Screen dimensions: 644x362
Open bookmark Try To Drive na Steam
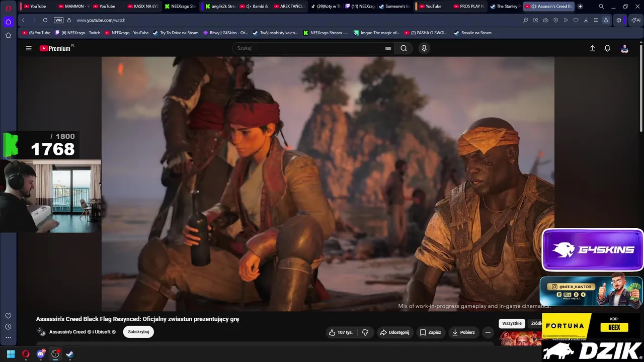click(x=176, y=33)
